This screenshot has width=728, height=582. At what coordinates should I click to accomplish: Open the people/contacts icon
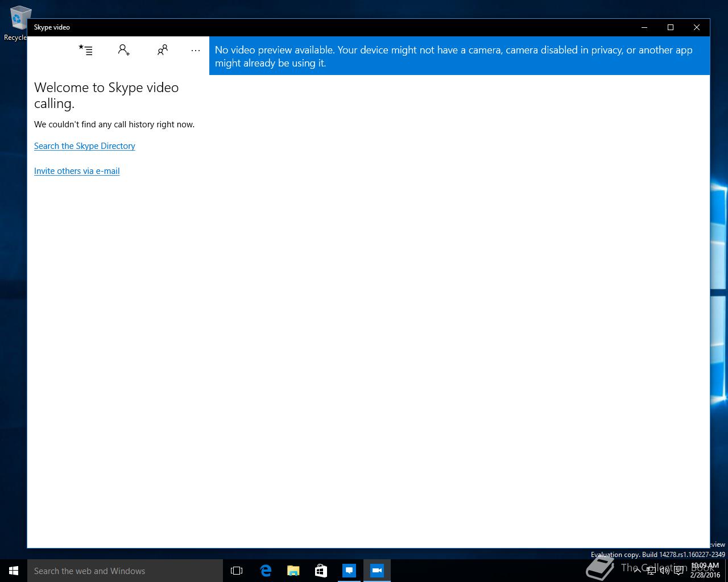tap(162, 50)
